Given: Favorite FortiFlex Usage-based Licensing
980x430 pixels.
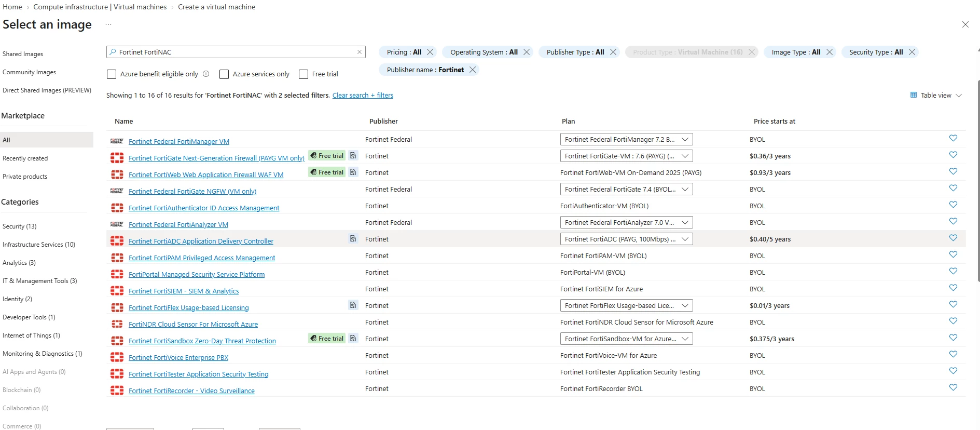Looking at the screenshot, I should click(x=953, y=304).
